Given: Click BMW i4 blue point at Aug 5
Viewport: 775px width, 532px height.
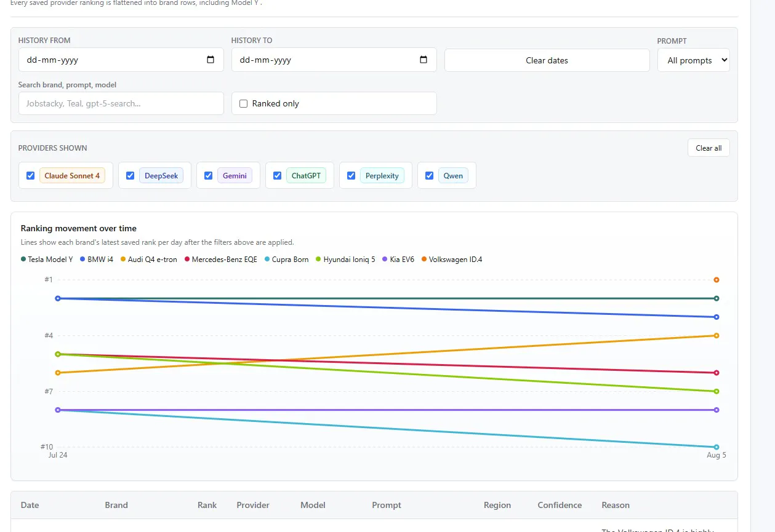Looking at the screenshot, I should point(717,317).
